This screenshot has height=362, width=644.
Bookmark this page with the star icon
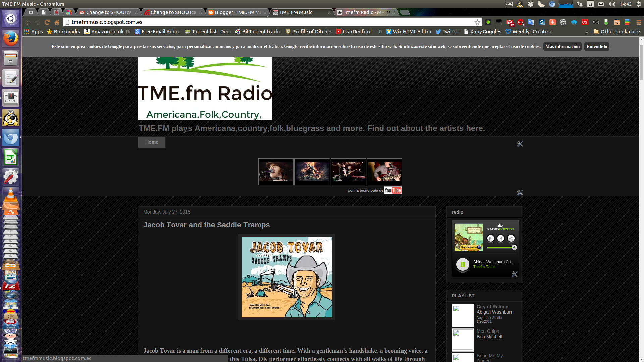click(477, 22)
